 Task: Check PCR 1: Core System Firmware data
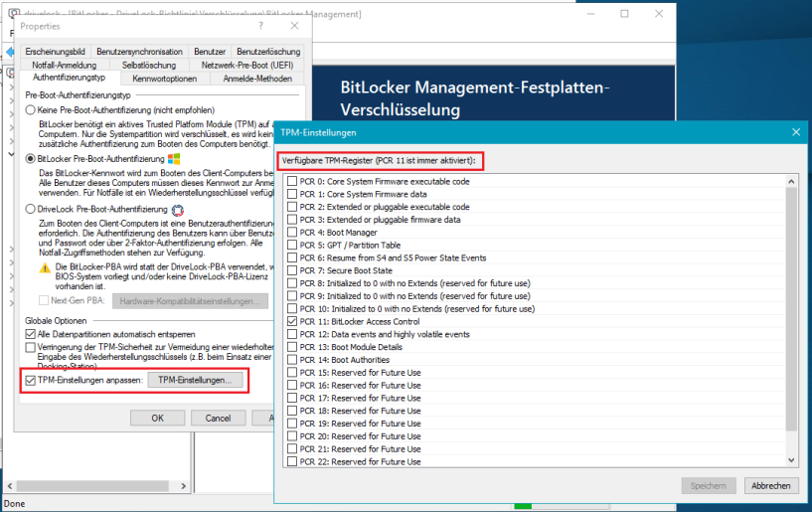(x=292, y=194)
